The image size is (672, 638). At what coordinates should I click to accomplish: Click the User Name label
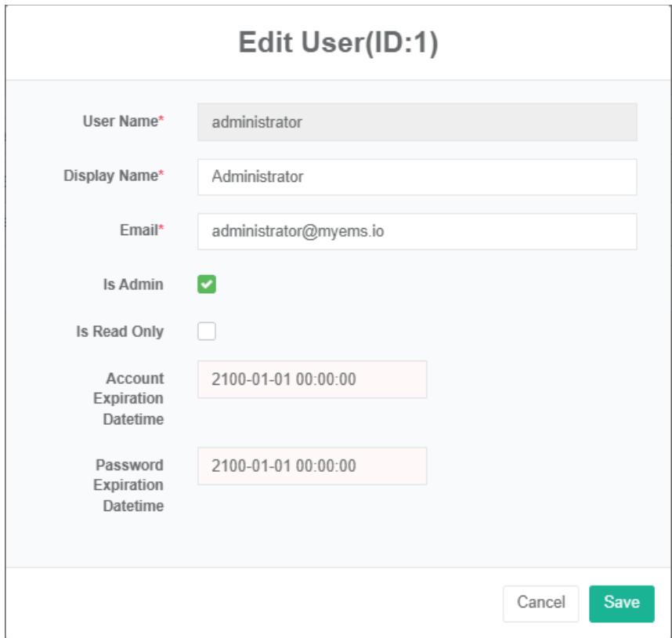[x=120, y=121]
